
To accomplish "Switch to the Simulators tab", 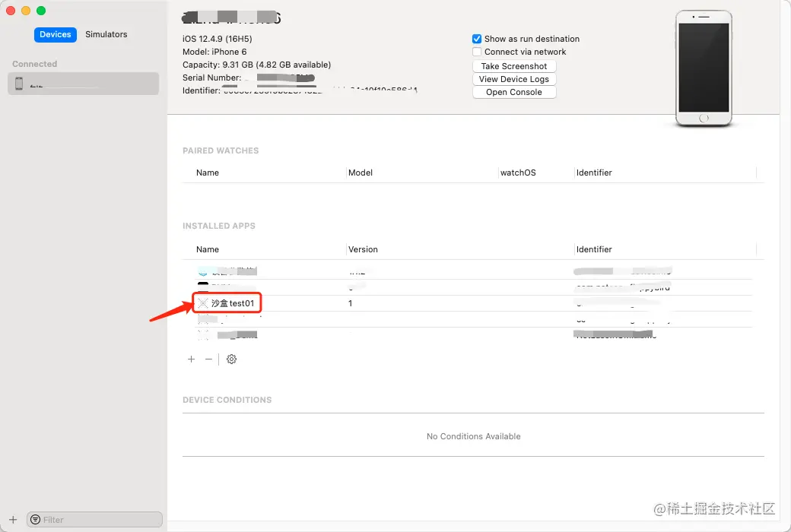I will tap(106, 34).
